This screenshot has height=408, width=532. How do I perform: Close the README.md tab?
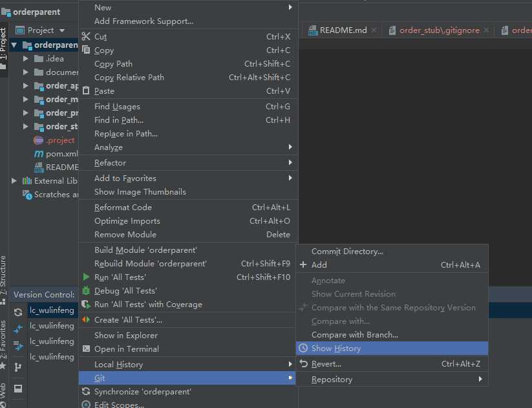click(374, 30)
